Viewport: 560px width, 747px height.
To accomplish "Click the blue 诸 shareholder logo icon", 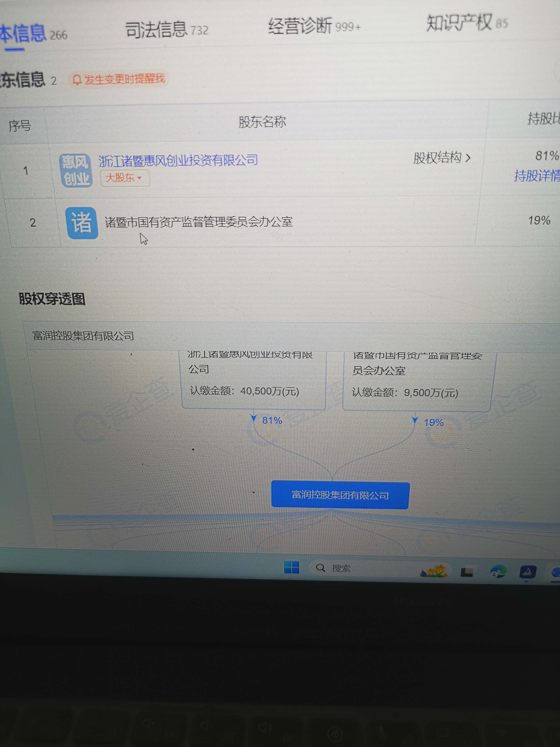I will (82, 223).
